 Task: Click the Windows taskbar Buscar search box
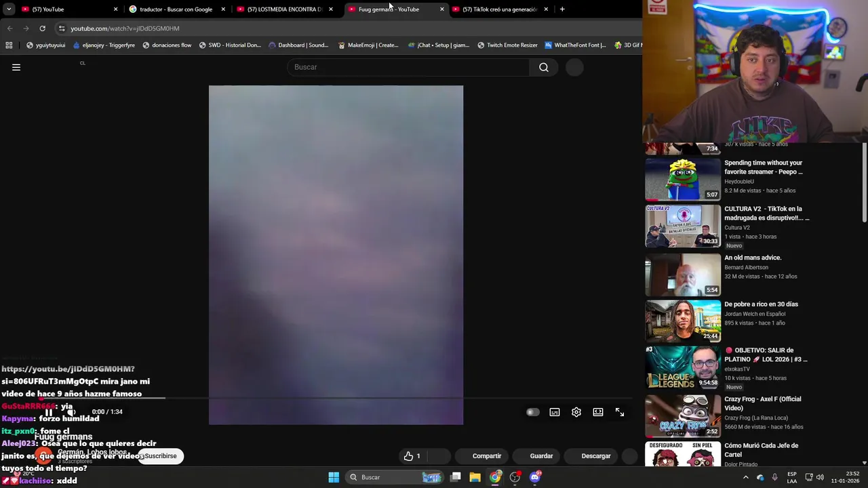click(x=395, y=477)
